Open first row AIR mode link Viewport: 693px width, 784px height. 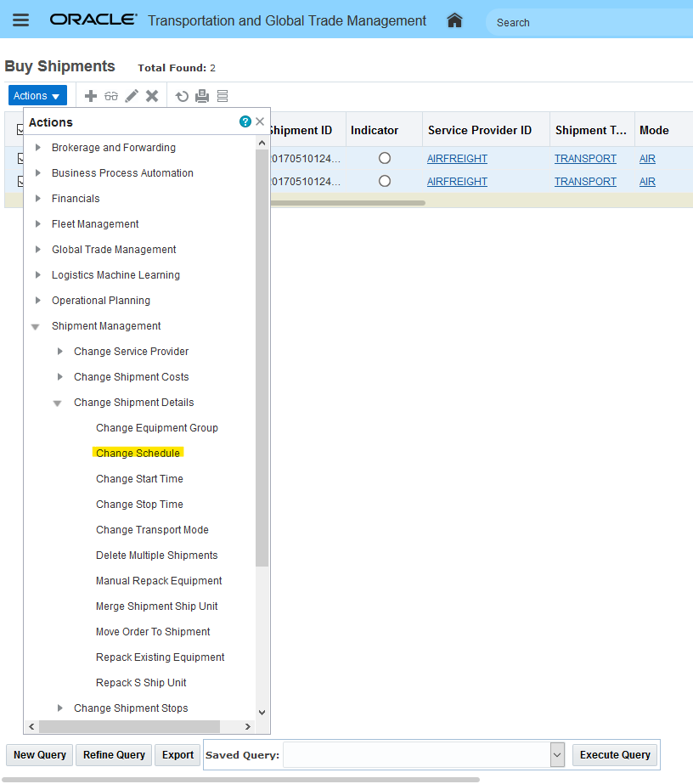[x=647, y=159]
